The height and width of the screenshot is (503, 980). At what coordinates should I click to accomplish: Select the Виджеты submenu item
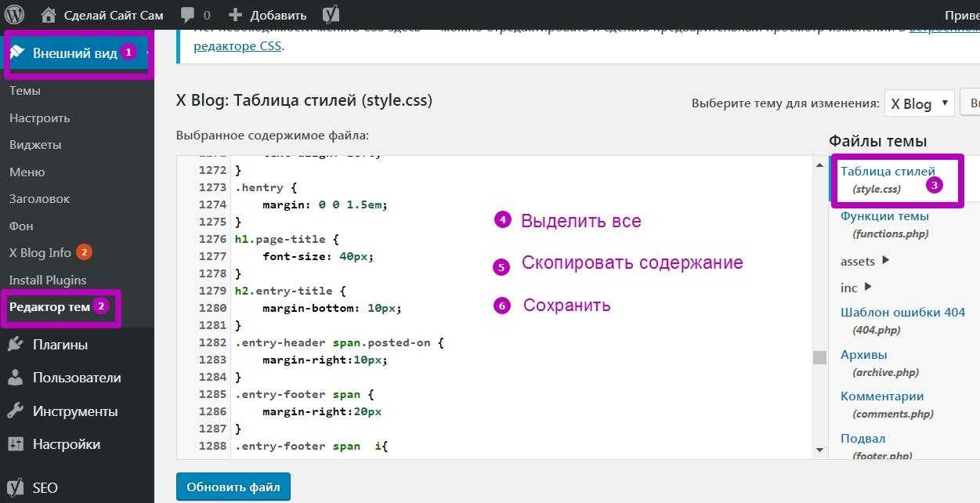tap(35, 145)
